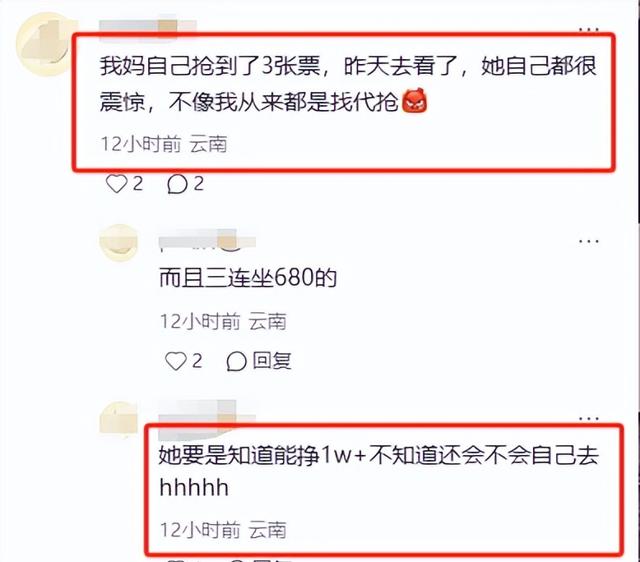Open avatar of the "她要是知道能挣1w+" replier
This screenshot has height=562, width=640.
[x=119, y=420]
